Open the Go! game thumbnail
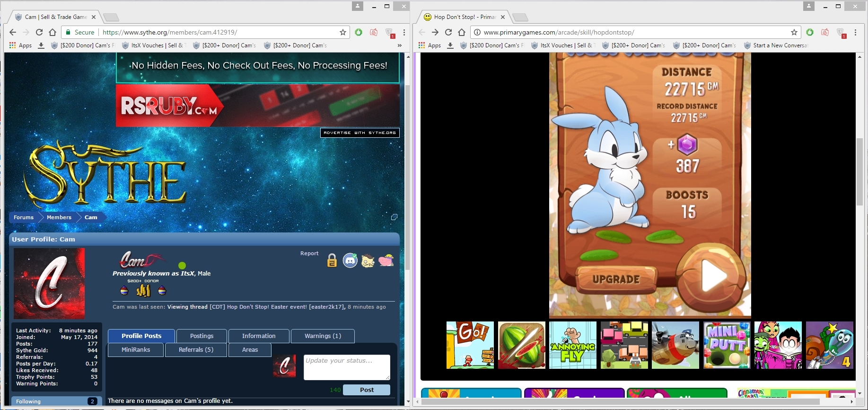Image resolution: width=868 pixels, height=410 pixels. click(x=470, y=345)
